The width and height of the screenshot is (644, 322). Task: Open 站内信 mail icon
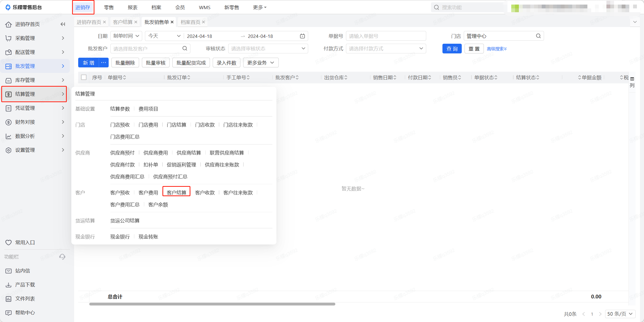point(8,271)
